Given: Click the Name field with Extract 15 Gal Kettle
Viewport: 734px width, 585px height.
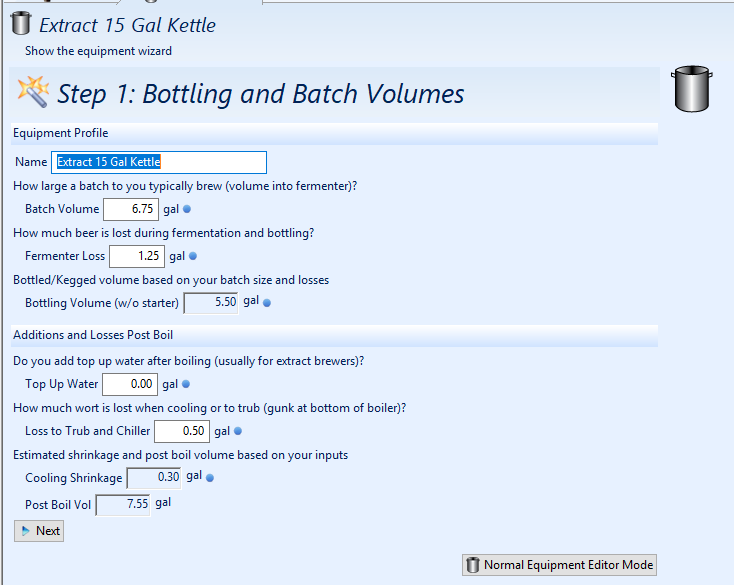Looking at the screenshot, I should pos(159,162).
